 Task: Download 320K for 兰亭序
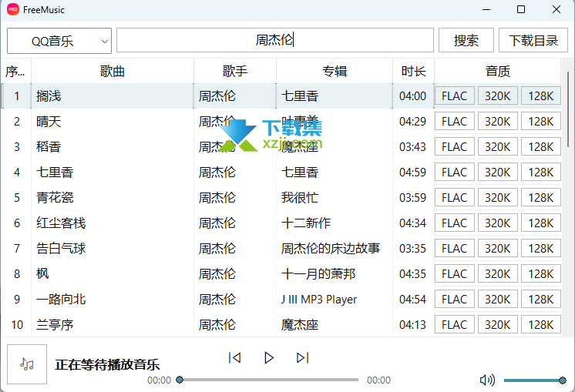[498, 324]
